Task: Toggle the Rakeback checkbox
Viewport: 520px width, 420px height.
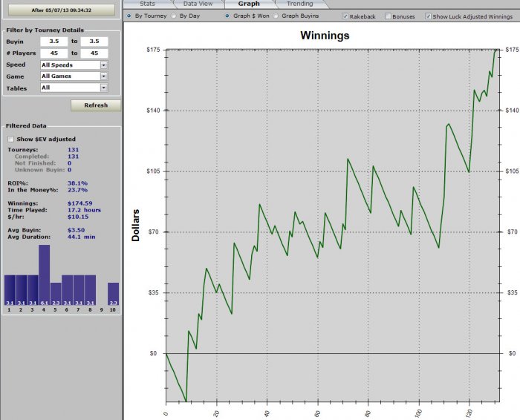Action: 345,16
